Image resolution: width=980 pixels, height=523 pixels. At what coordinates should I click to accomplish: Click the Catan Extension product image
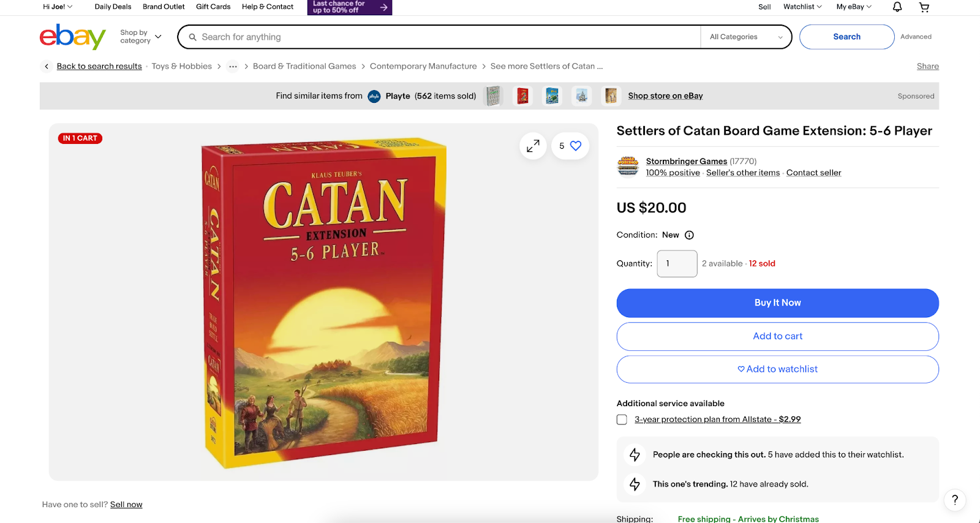coord(323,303)
